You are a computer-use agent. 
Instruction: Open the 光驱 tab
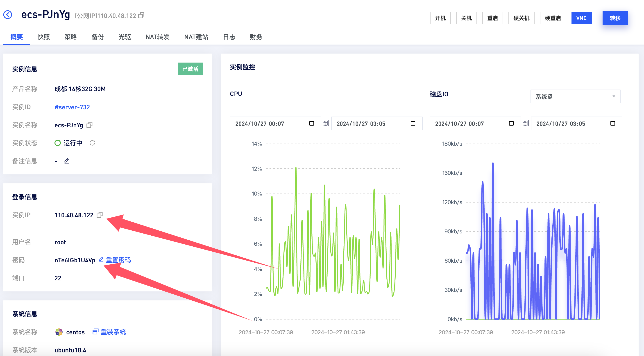pyautogui.click(x=125, y=37)
